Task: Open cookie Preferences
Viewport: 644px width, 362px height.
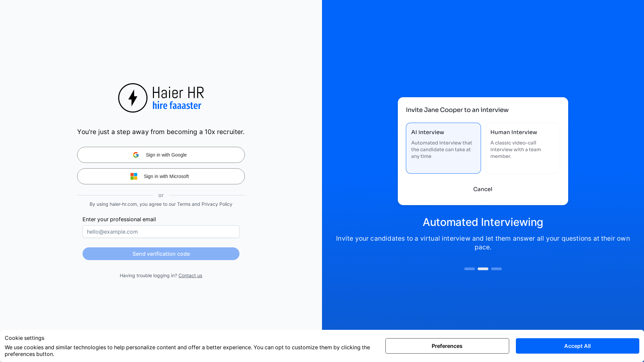Action: coord(447,346)
